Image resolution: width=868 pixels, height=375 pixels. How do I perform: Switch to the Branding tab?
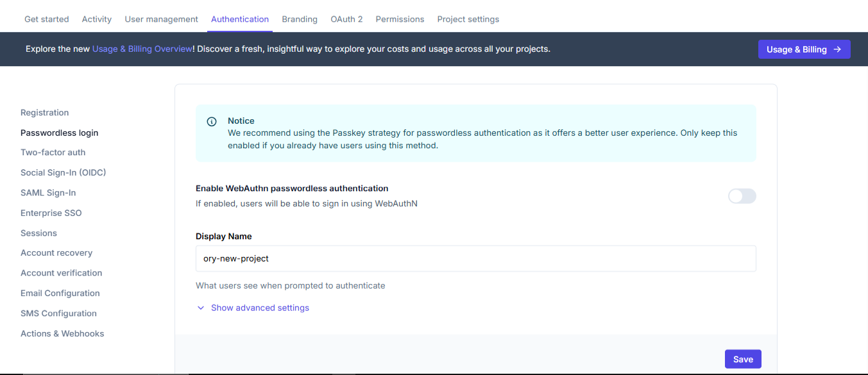point(299,19)
